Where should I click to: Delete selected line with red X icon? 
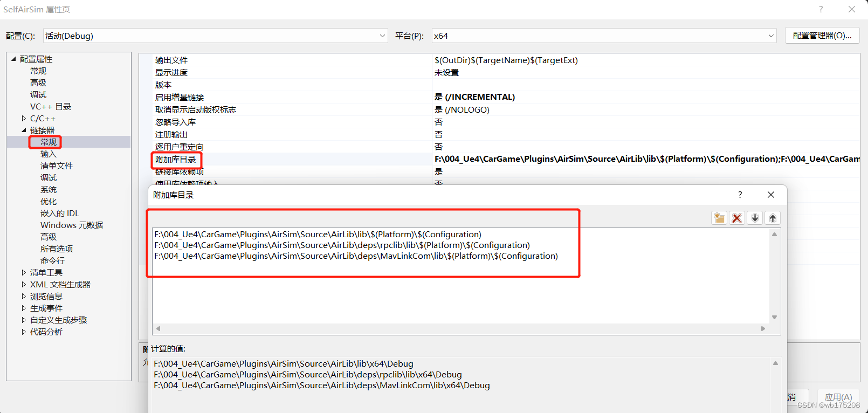[x=737, y=218]
